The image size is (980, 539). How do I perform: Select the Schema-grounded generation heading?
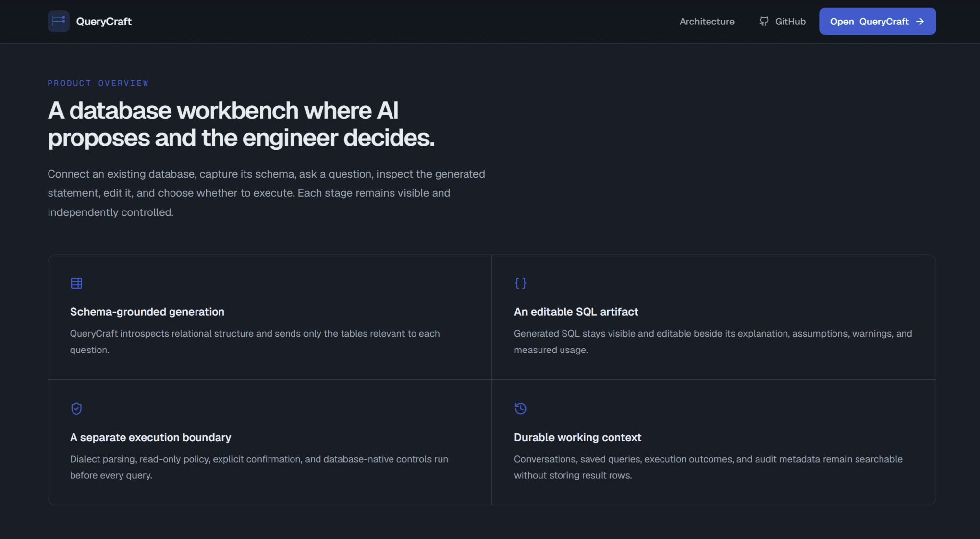(147, 312)
